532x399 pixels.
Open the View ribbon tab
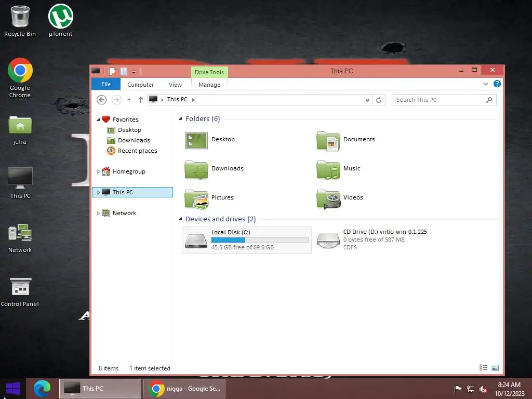[176, 85]
